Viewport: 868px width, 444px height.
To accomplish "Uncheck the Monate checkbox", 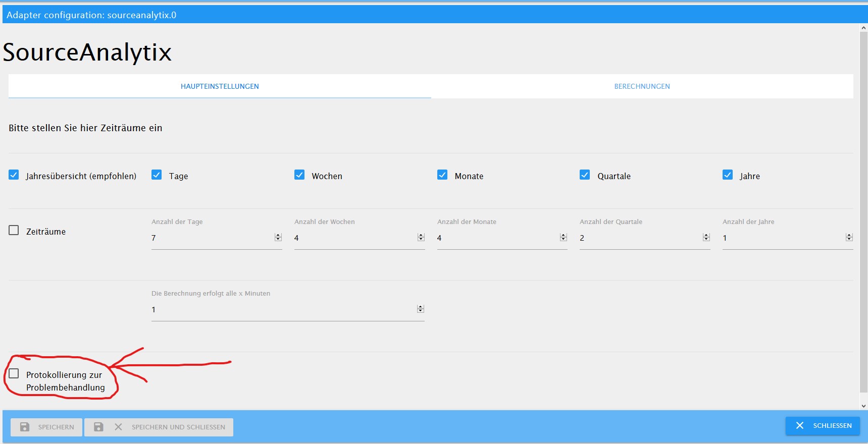I will point(442,175).
